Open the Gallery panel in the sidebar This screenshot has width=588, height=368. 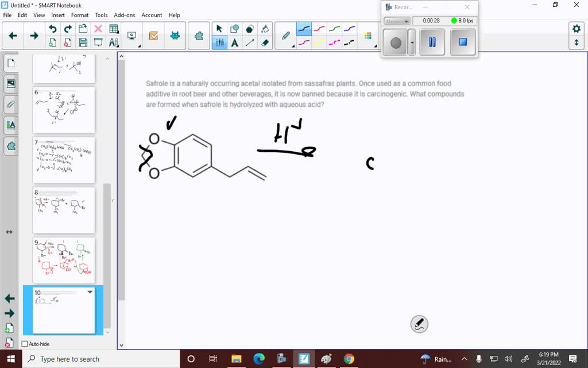tap(11, 83)
